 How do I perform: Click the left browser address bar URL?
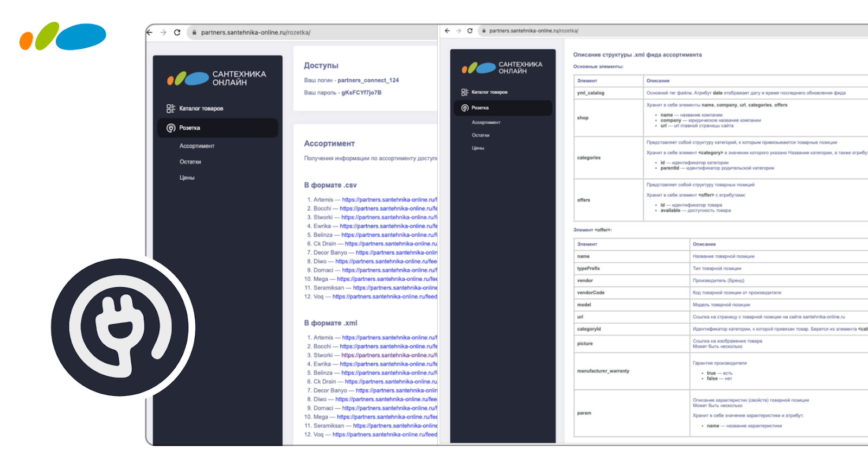(256, 33)
